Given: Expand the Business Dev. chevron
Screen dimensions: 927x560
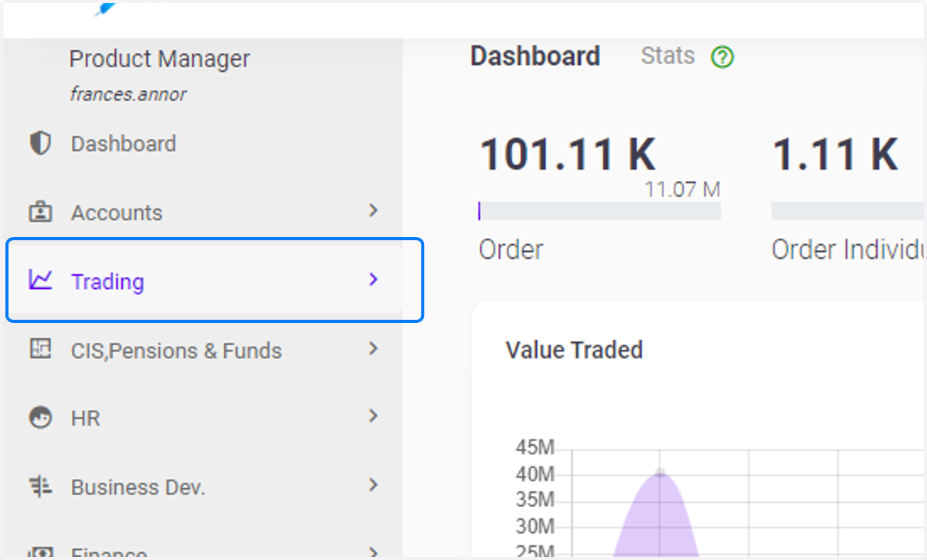Looking at the screenshot, I should click(373, 485).
